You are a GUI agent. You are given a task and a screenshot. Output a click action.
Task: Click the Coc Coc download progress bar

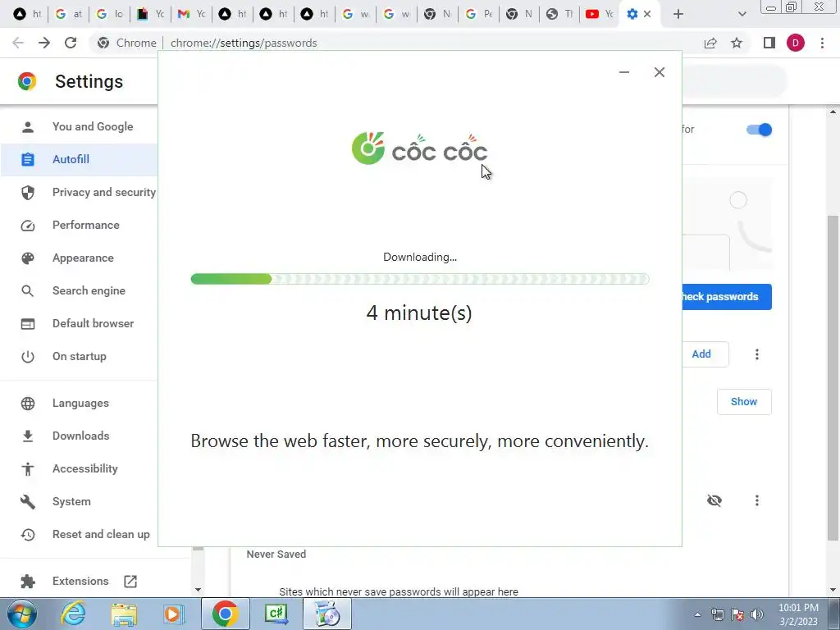420,279
